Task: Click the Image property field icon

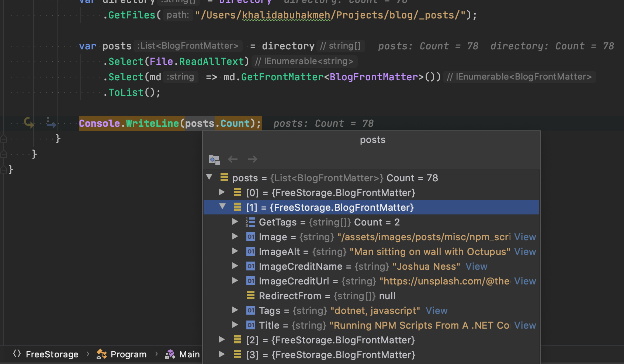Action: click(251, 237)
